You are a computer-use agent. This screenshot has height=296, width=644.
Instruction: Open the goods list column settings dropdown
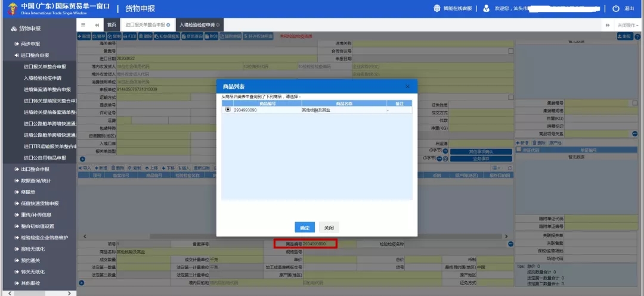pyautogui.click(x=496, y=168)
